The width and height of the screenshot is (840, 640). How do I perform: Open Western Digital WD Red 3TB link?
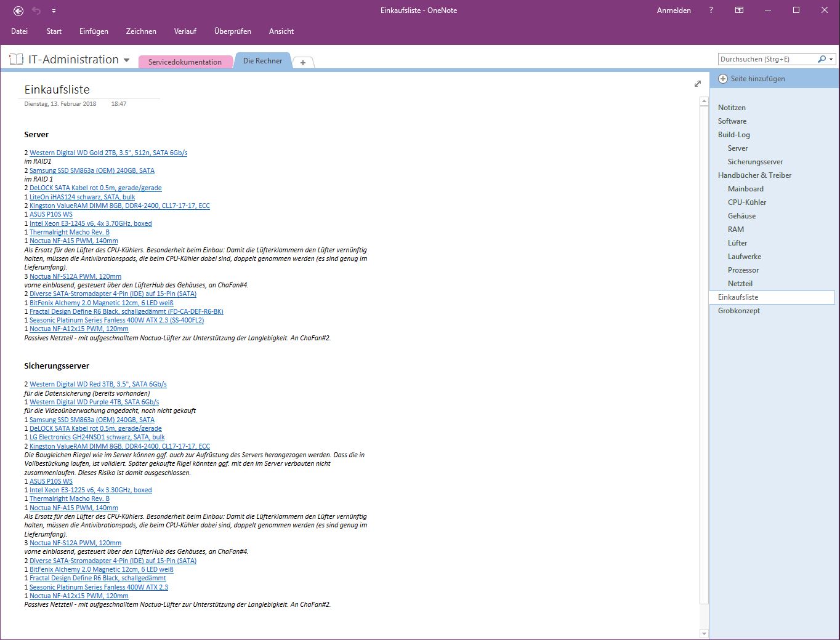pyautogui.click(x=98, y=384)
